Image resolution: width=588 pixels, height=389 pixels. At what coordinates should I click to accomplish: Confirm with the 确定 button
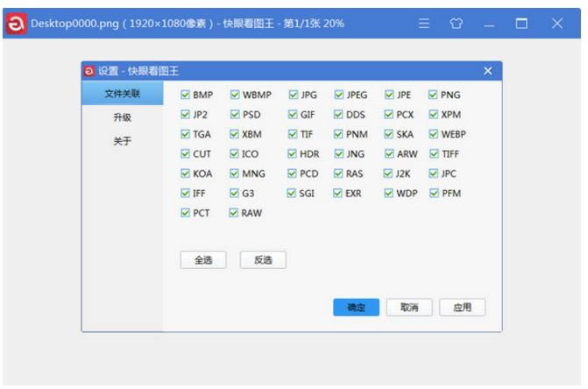coord(357,308)
